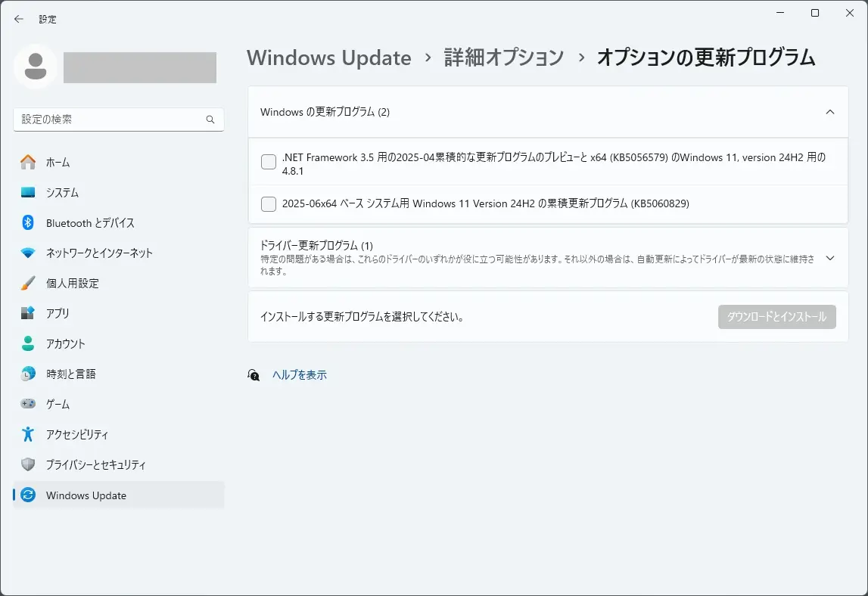Image resolution: width=868 pixels, height=596 pixels.
Task: Click the Wi-Fi network icon
Action: [28, 253]
